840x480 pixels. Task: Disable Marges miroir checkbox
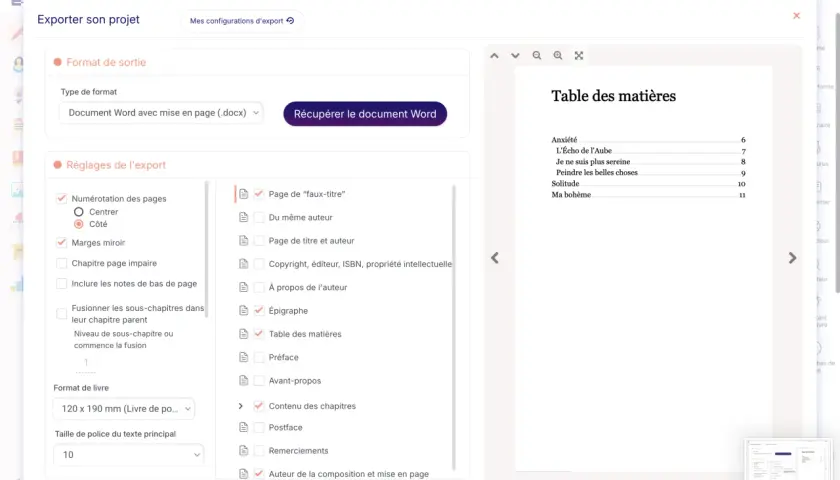(x=62, y=243)
